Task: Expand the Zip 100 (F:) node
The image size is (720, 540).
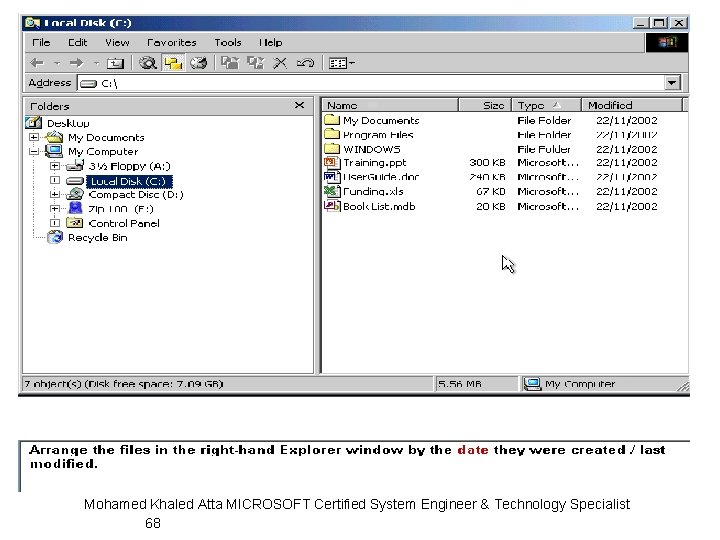Action: point(55,209)
